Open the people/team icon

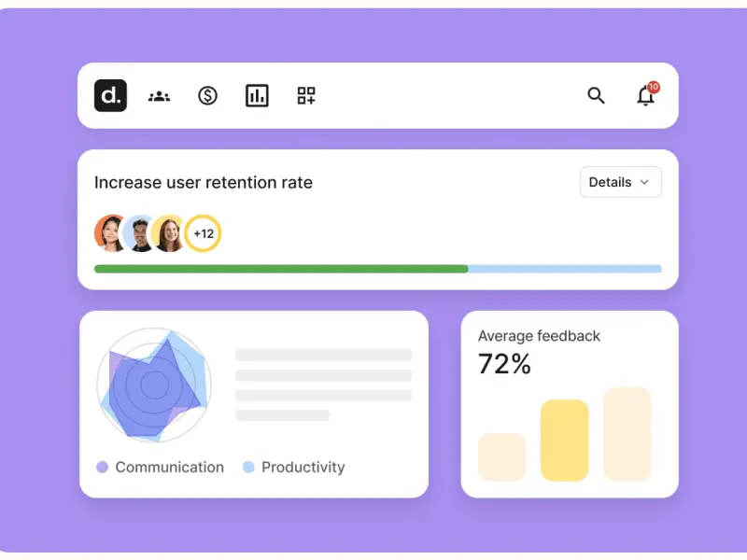(159, 95)
